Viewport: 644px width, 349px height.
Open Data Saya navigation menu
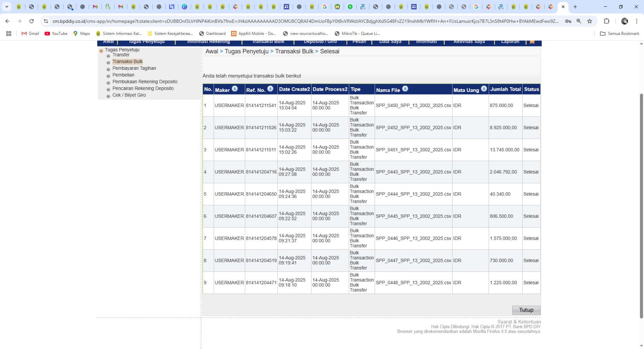pos(390,42)
